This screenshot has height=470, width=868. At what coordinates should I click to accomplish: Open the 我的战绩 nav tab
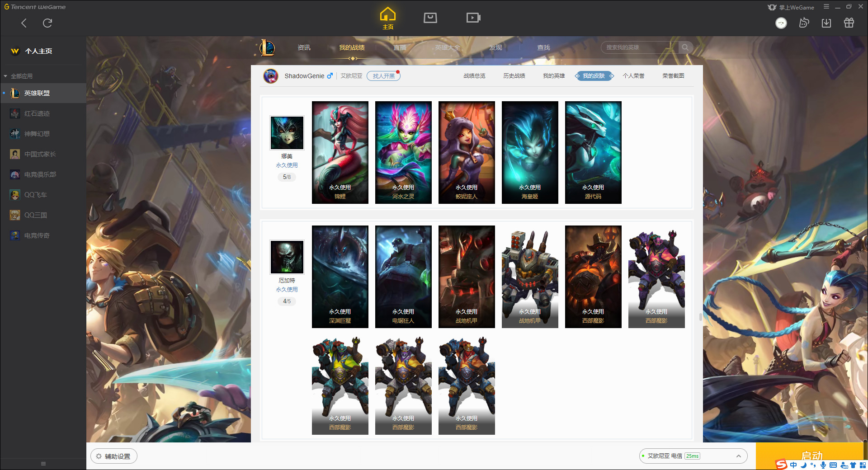point(352,47)
